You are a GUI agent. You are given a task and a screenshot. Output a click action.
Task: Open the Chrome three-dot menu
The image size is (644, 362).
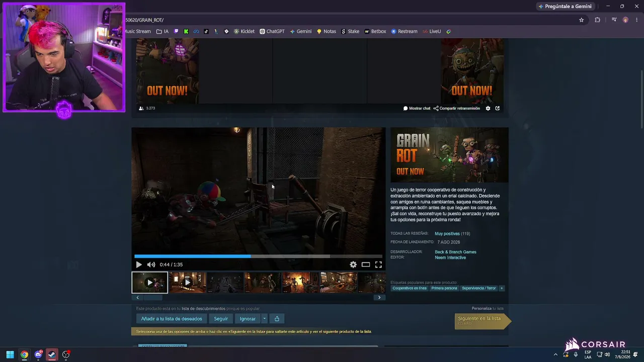click(636, 20)
